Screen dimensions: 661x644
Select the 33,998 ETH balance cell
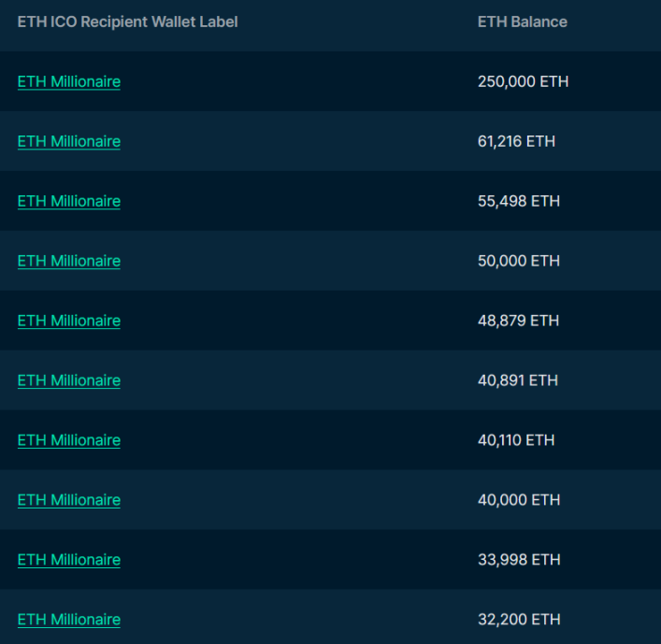pos(518,560)
